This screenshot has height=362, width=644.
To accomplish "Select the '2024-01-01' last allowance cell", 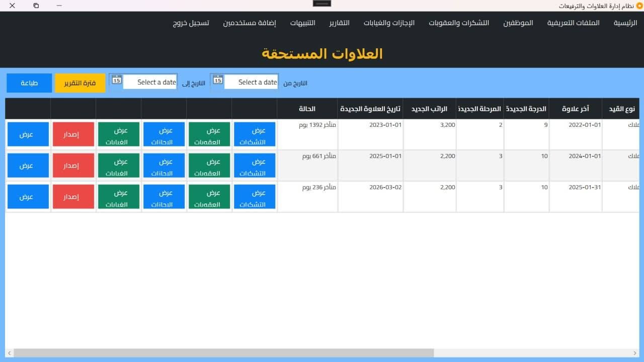I will tap(576, 166).
